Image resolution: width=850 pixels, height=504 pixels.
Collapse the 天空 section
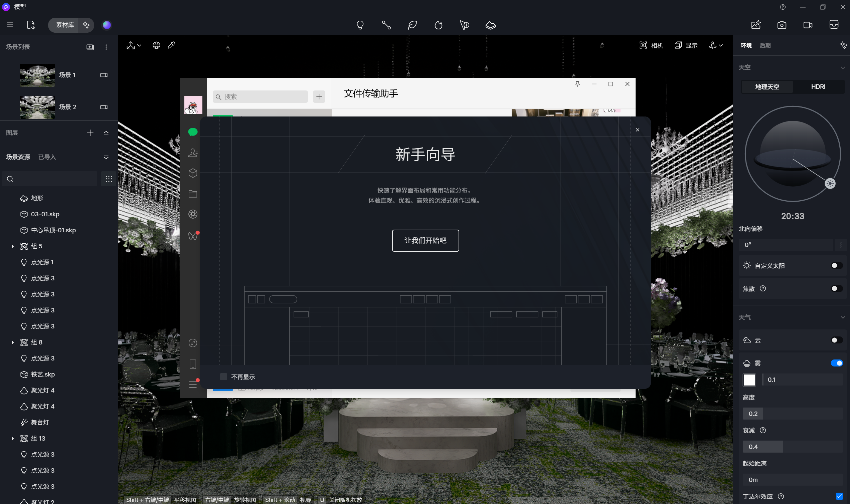coord(843,67)
